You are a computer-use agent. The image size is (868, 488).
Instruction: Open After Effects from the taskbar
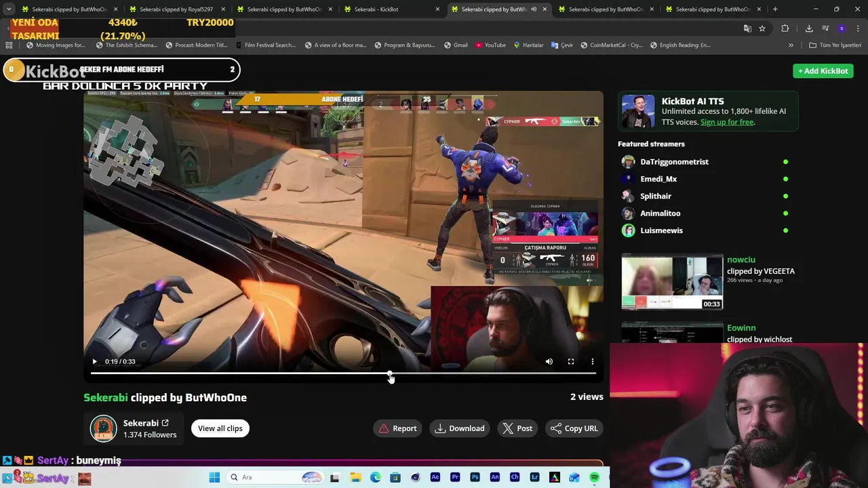(435, 477)
